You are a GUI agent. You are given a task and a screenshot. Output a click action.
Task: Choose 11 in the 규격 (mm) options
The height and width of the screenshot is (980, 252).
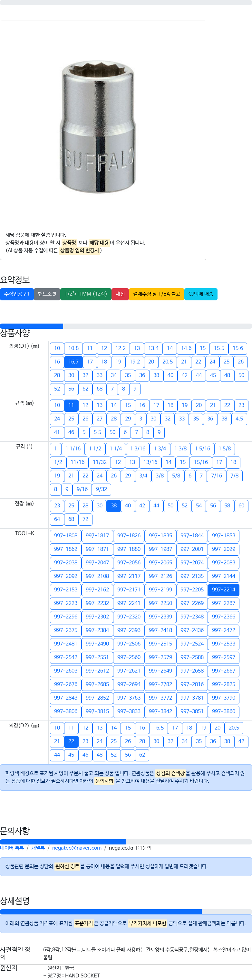[71, 405]
